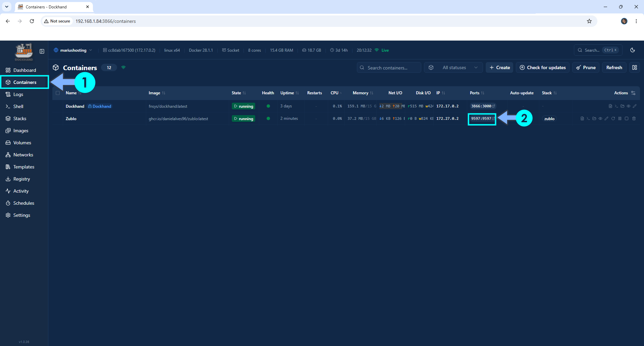Tick the select-all checkbox in table header
This screenshot has height=346, width=644.
(x=58, y=93)
